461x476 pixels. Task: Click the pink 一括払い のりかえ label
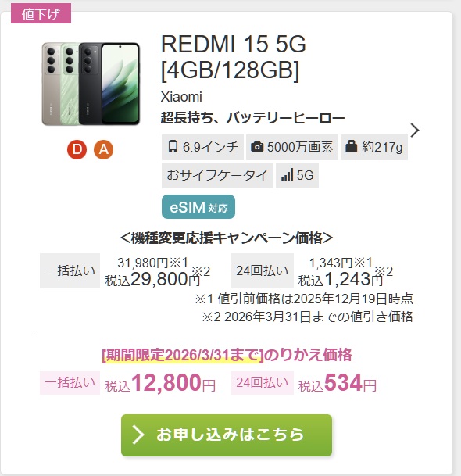[70, 382]
